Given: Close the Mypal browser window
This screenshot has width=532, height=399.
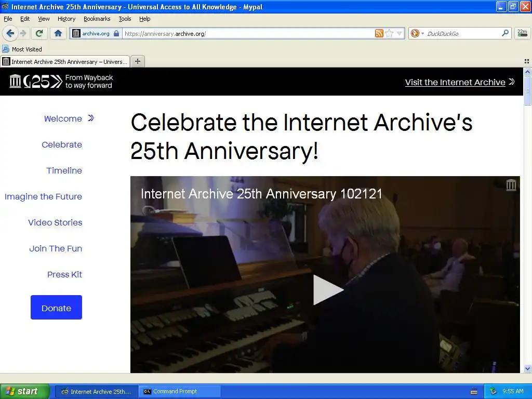Looking at the screenshot, I should 525,6.
